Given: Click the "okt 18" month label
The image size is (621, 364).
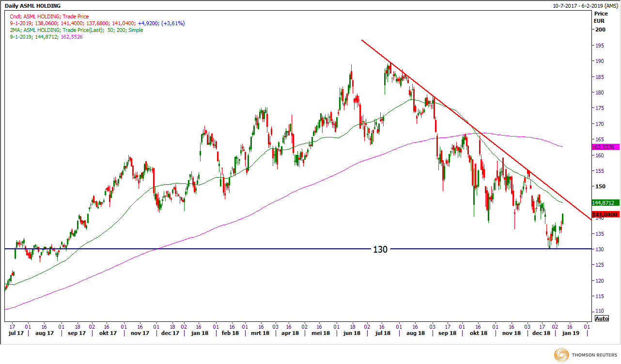Looking at the screenshot, I should [x=478, y=333].
